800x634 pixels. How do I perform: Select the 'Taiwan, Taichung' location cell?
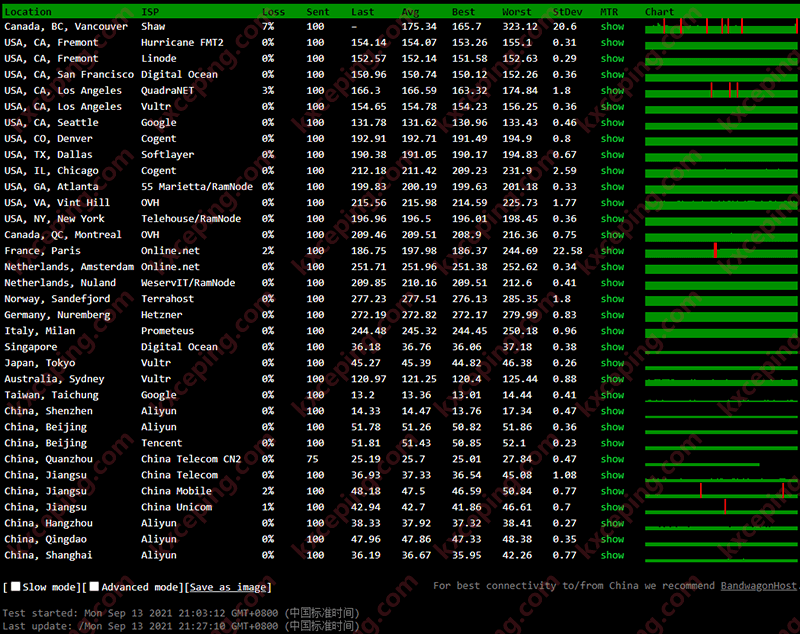pyautogui.click(x=52, y=395)
